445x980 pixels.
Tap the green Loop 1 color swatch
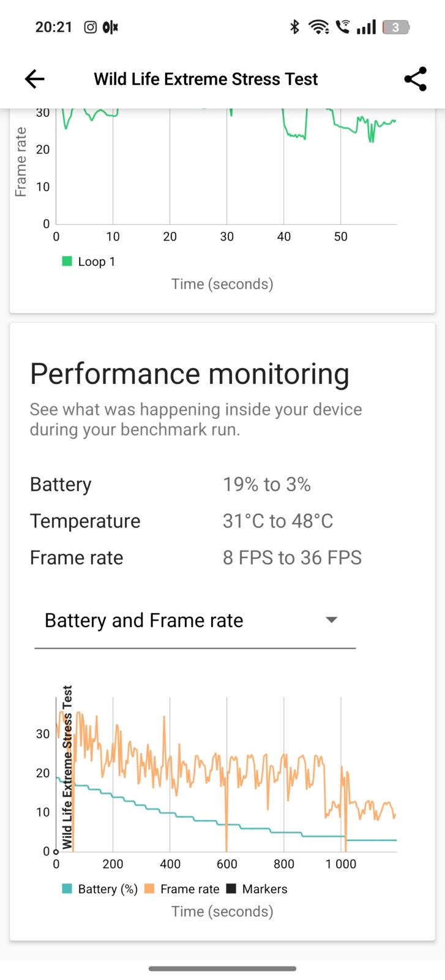67,262
